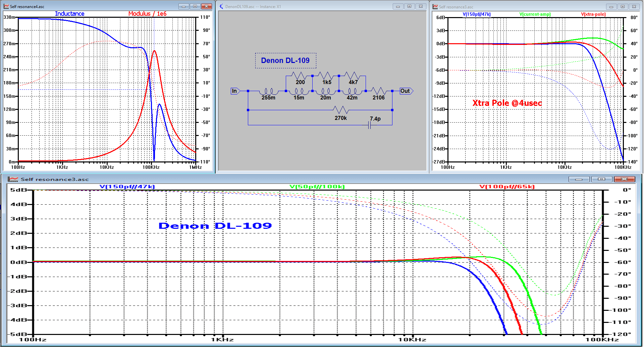This screenshot has width=644, height=347.
Task: Select the Modulus / 1e6 trace label
Action: [147, 14]
